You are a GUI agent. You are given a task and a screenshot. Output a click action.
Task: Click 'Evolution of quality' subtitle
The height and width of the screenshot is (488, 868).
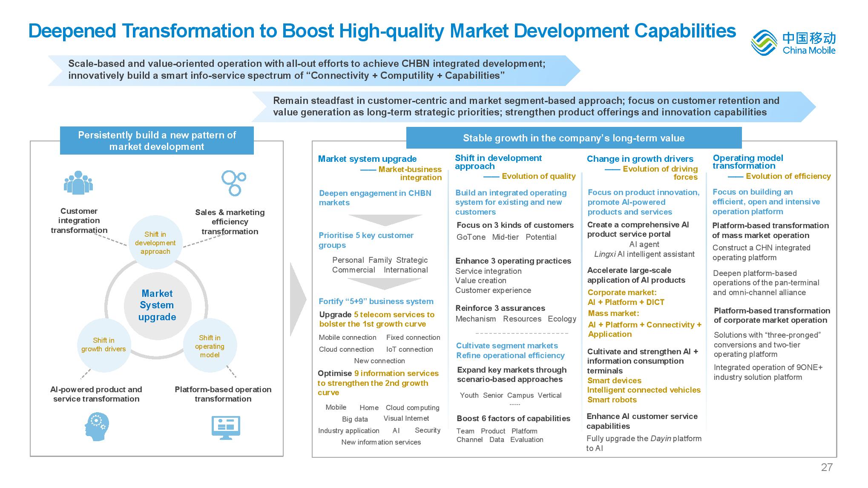539,176
